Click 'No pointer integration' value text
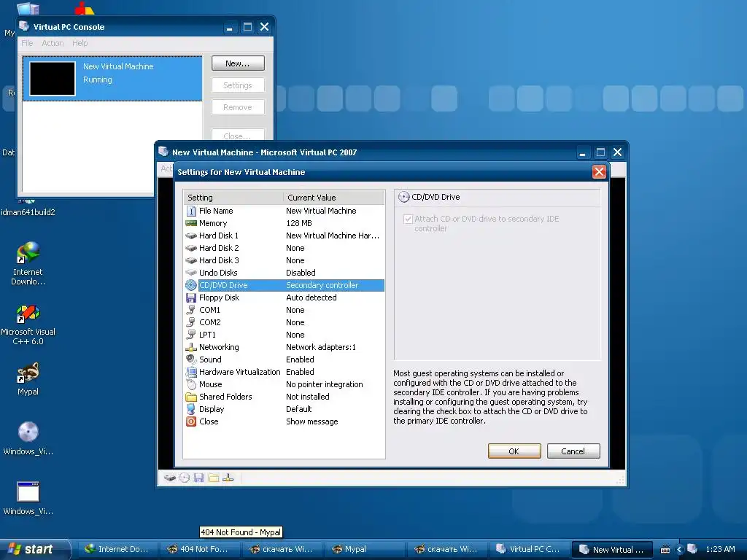The height and width of the screenshot is (560, 747). pyautogui.click(x=325, y=384)
